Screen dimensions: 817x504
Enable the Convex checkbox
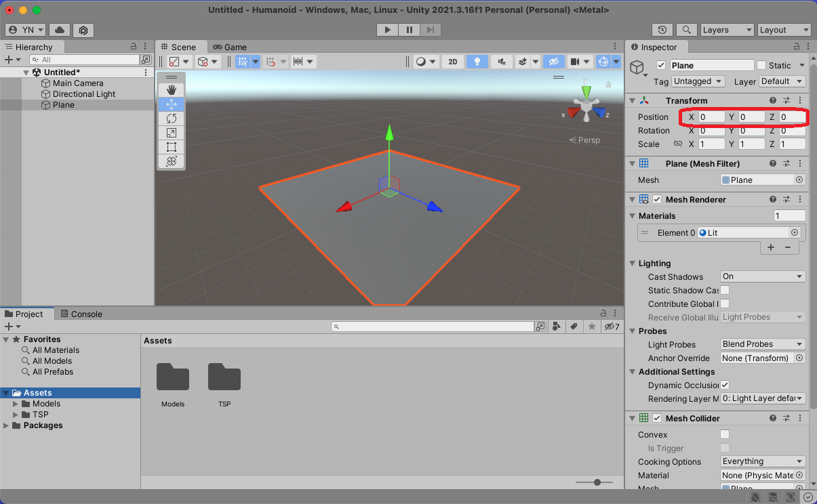(x=725, y=435)
